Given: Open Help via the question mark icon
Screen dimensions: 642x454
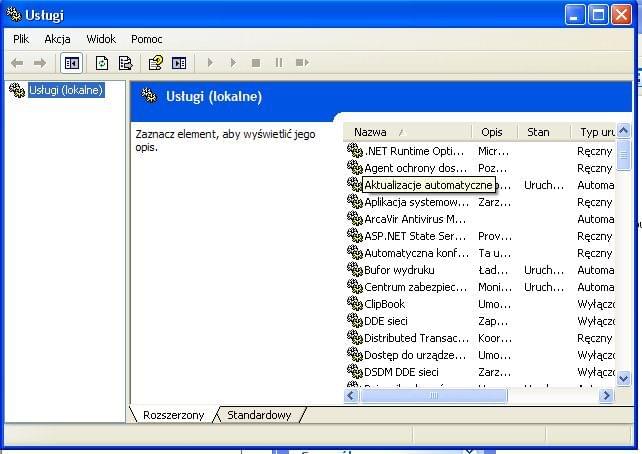Looking at the screenshot, I should pos(155,63).
